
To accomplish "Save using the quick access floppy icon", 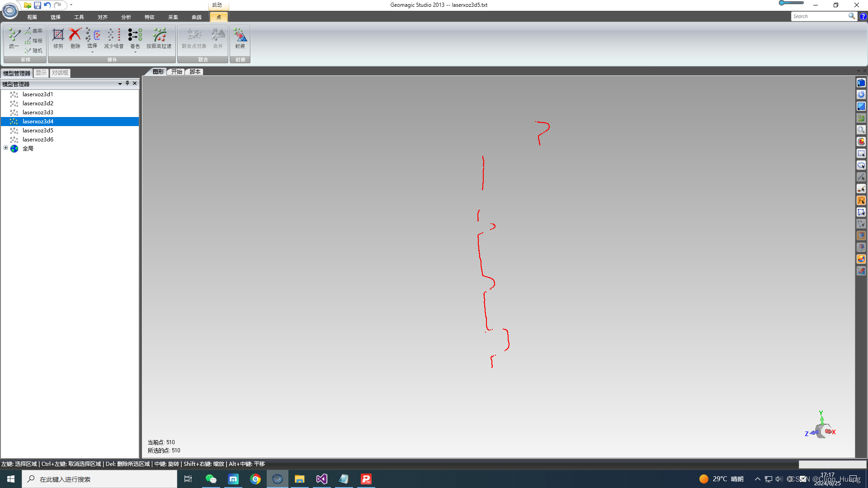I will click(38, 5).
